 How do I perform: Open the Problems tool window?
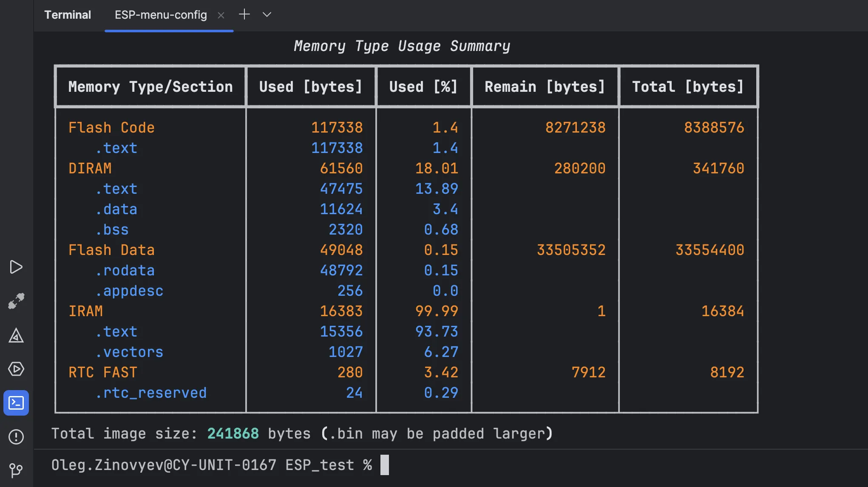(x=16, y=436)
